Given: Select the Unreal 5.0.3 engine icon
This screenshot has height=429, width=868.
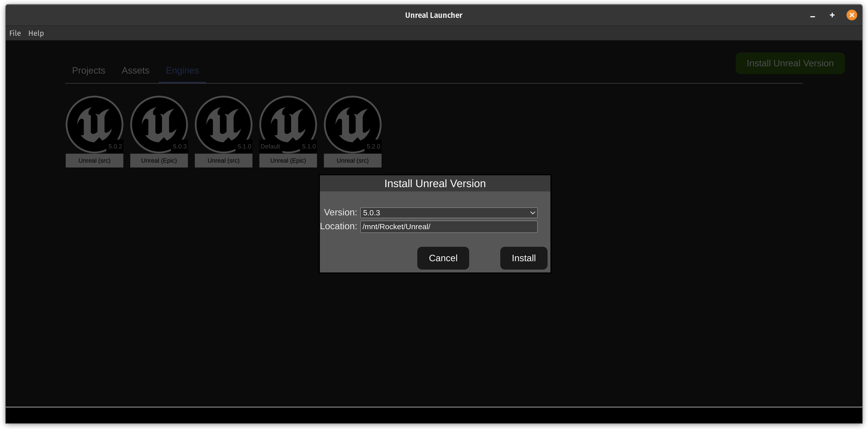Looking at the screenshot, I should (159, 124).
